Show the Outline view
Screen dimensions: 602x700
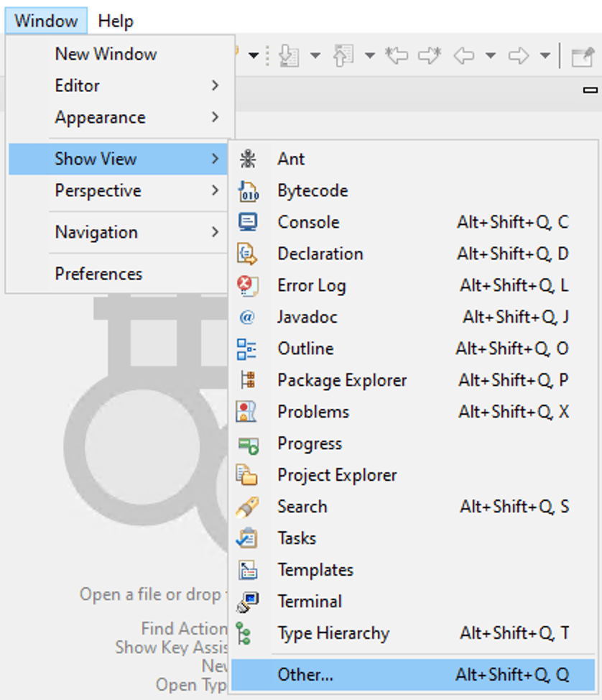pyautogui.click(x=305, y=349)
